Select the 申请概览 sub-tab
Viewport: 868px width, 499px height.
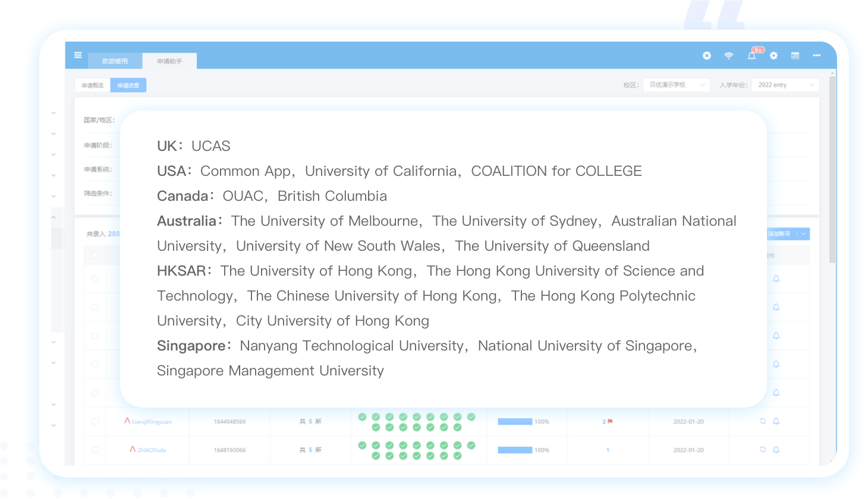click(93, 86)
